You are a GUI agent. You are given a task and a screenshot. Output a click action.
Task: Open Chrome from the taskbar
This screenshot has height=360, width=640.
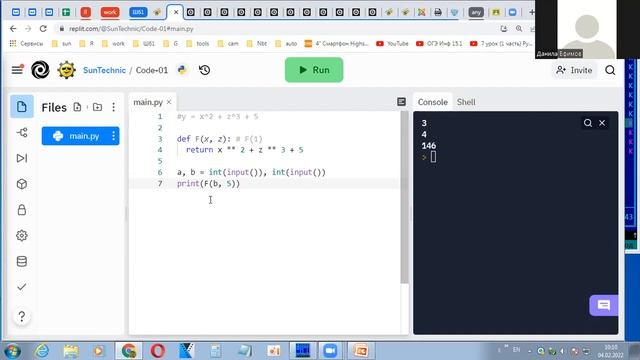129,351
